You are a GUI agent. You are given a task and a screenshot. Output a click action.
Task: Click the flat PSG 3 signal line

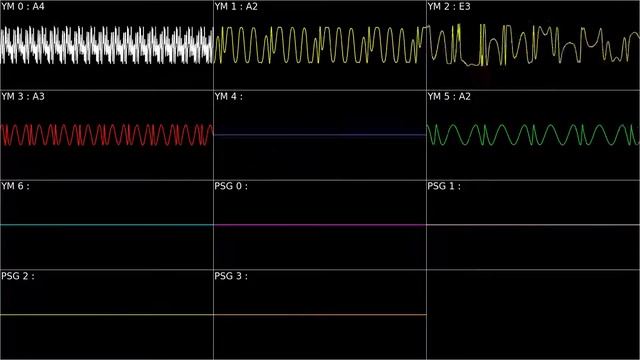click(320, 314)
